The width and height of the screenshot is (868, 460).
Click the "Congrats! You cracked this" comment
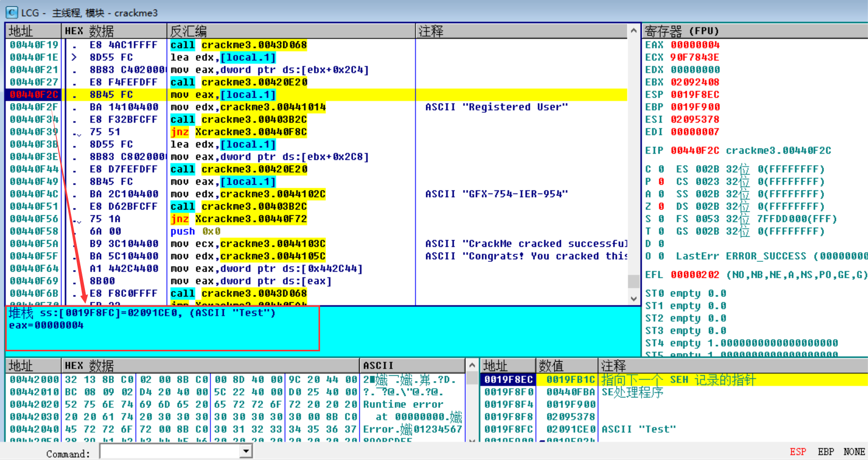(526, 256)
